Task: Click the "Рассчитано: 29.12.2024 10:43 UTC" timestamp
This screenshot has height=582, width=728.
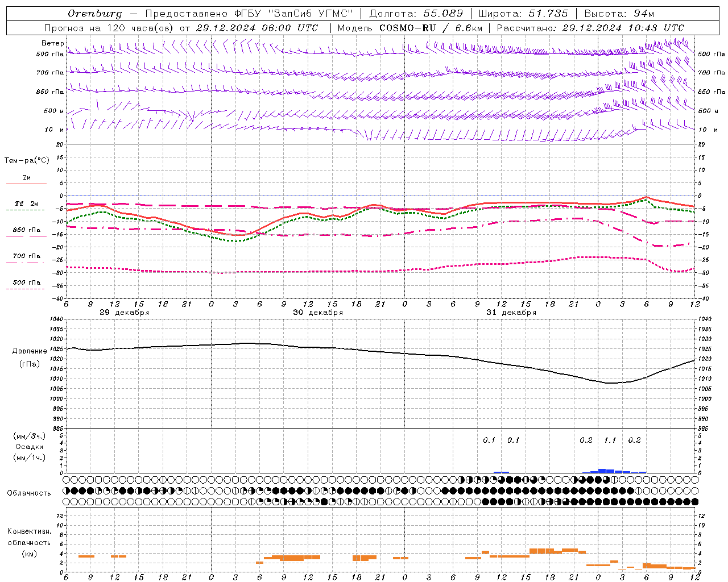Action: pyautogui.click(x=590, y=28)
